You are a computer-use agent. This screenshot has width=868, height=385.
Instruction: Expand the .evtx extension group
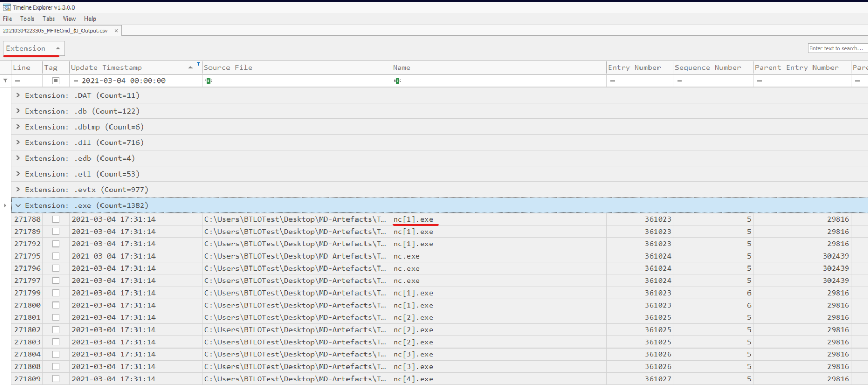pos(18,190)
